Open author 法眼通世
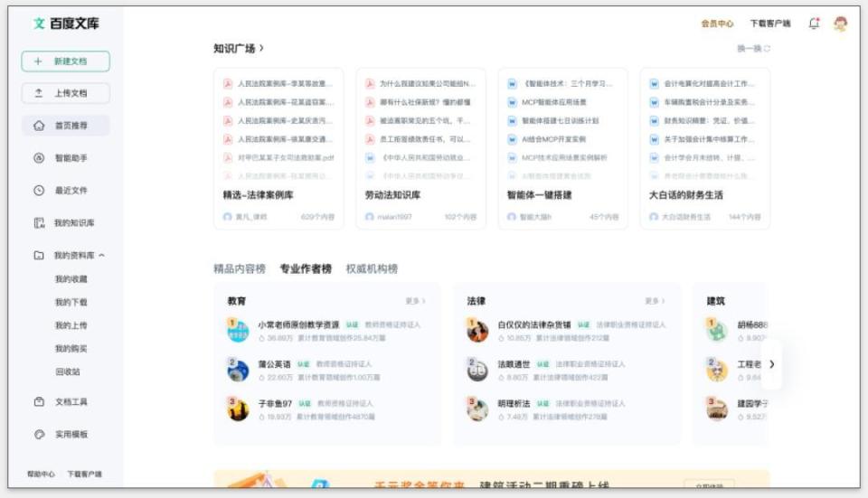The image size is (868, 498). point(514,364)
